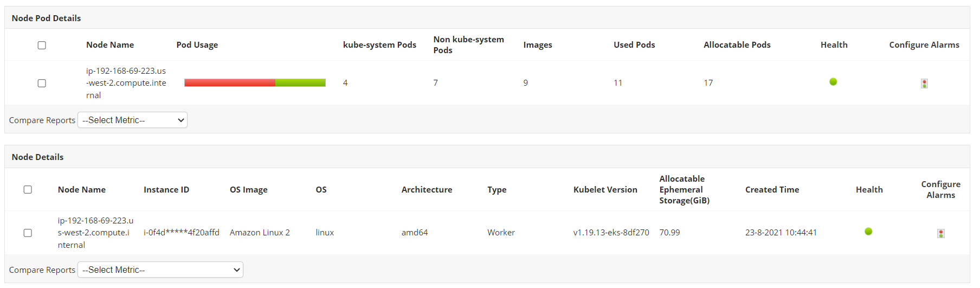Check the node row checkbox in Node Pod Details
The image size is (980, 288).
click(x=42, y=83)
